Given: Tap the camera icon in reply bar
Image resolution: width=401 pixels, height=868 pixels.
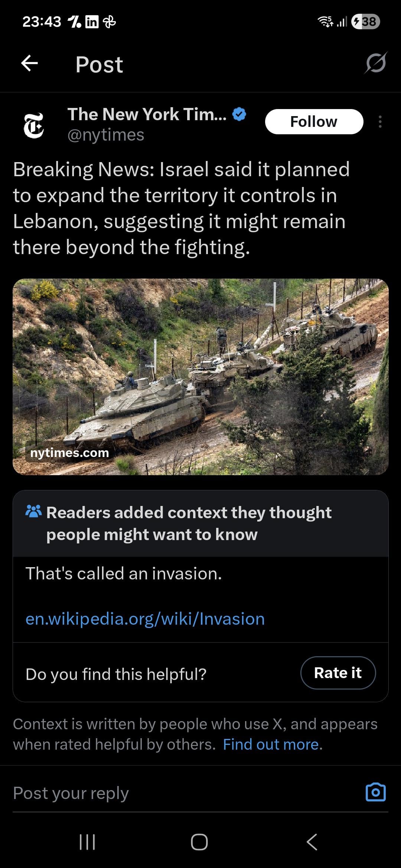Looking at the screenshot, I should pos(376,792).
